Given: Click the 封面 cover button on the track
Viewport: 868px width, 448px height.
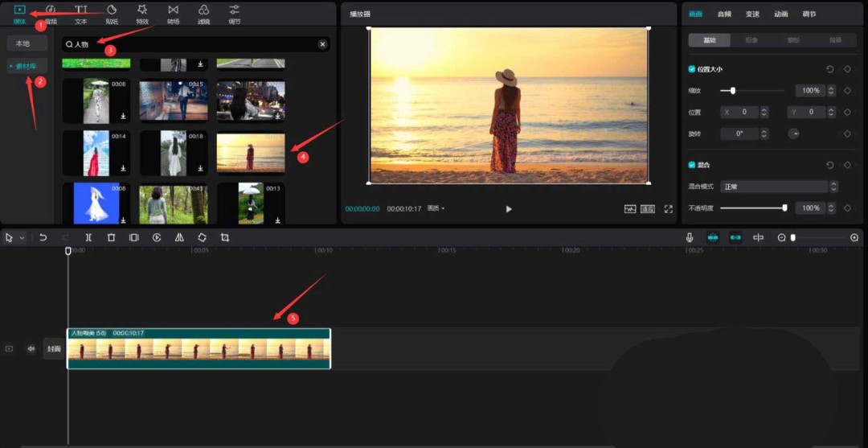Looking at the screenshot, I should 54,348.
